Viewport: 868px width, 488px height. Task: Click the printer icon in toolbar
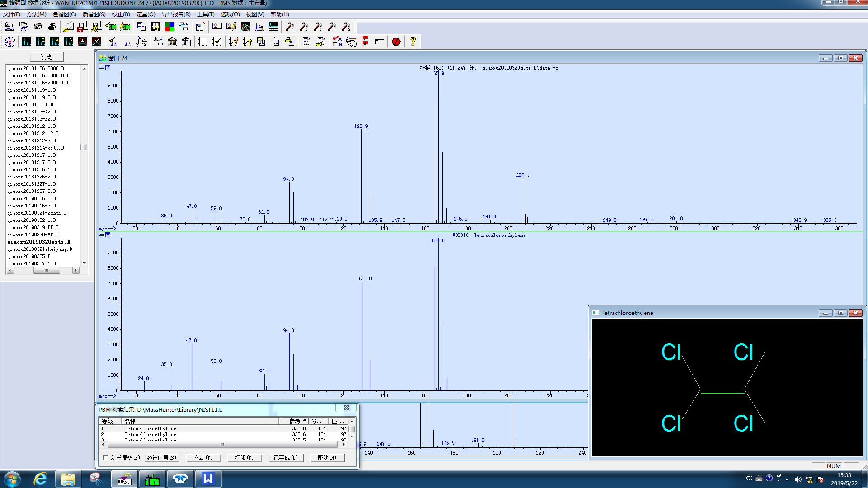pos(52,27)
